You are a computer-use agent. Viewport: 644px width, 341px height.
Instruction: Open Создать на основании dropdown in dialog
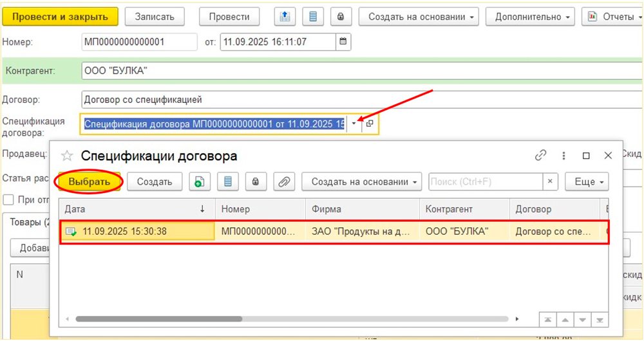coord(361,182)
